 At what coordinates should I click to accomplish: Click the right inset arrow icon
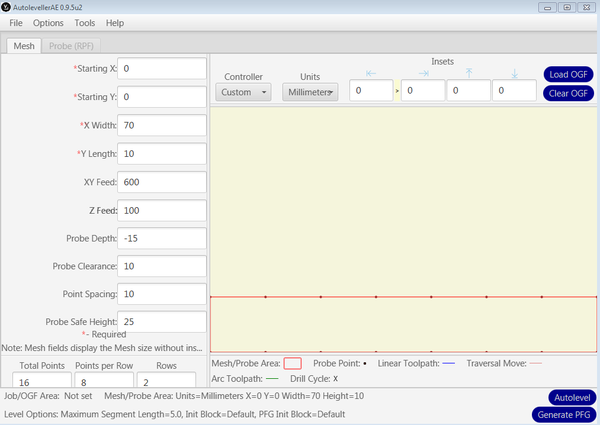(x=422, y=73)
